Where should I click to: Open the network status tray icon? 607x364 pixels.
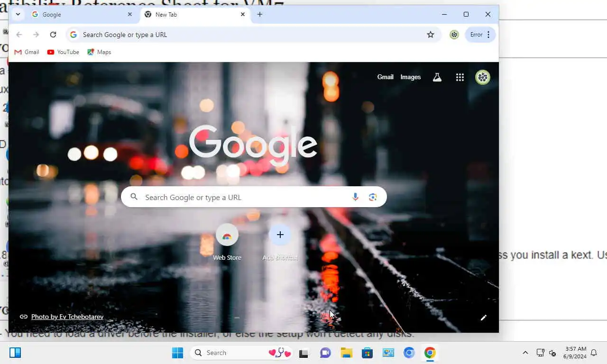[540, 353]
